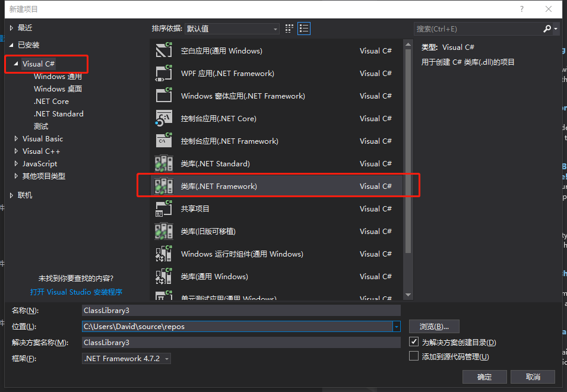This screenshot has width=567, height=392.
Task: Close the 新建项目 dialog
Action: click(549, 9)
